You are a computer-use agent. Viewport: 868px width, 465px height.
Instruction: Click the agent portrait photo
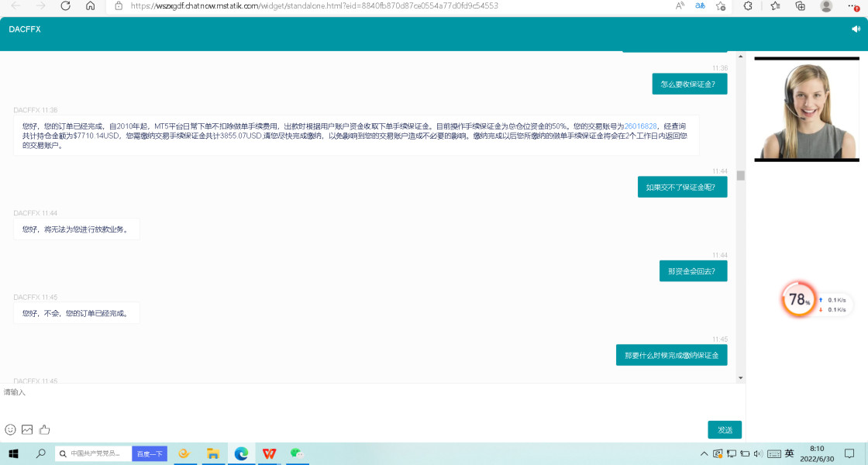click(807, 109)
